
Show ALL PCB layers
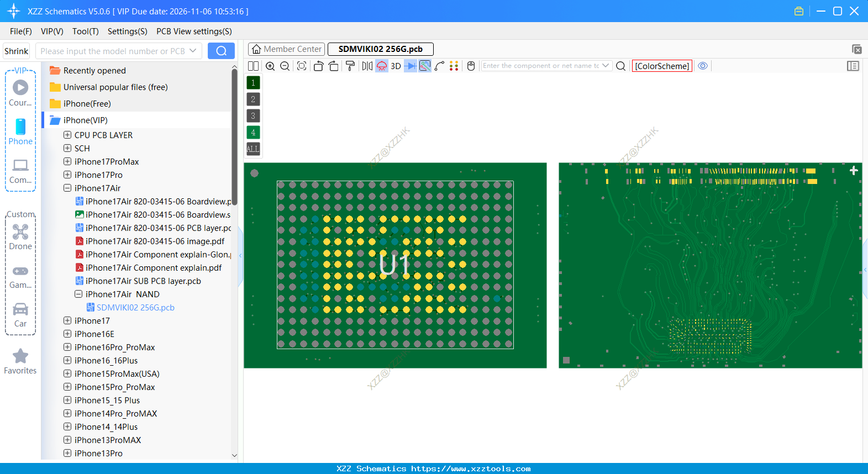[253, 149]
